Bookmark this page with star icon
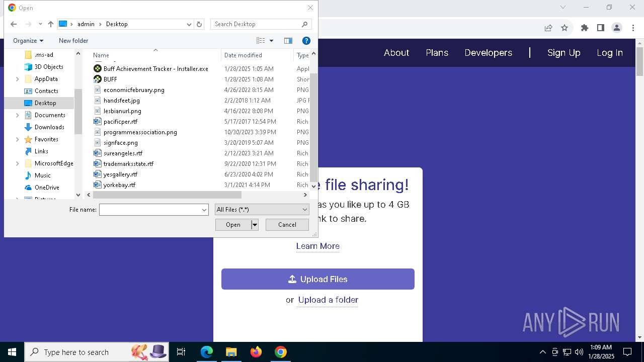644x362 pixels. (565, 28)
